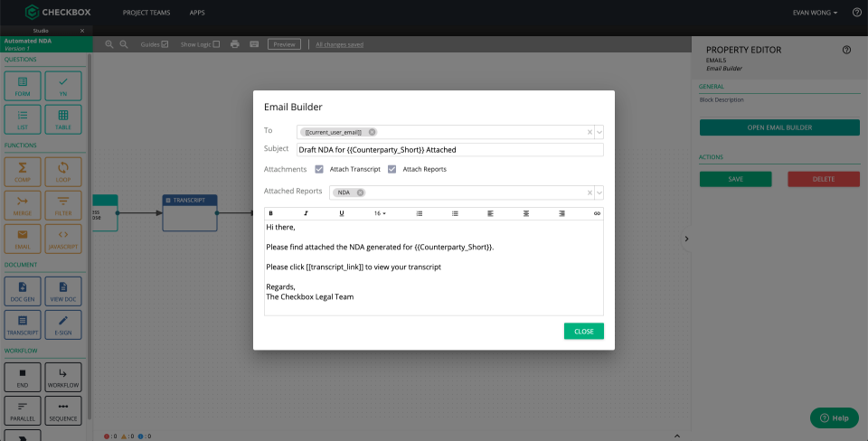Screen dimensions: 868x441
Task: Open the font size 16 dropdown
Action: [x=380, y=213]
